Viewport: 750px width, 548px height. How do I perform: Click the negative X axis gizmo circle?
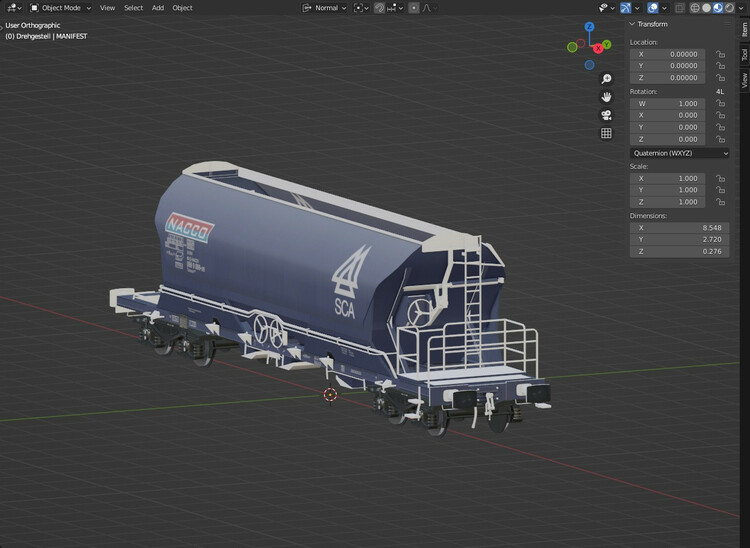(x=581, y=43)
